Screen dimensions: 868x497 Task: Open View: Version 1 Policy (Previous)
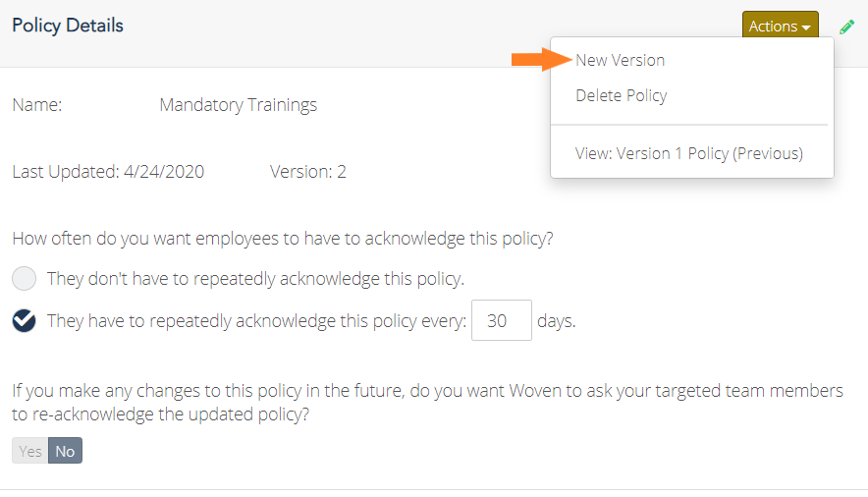tap(688, 153)
